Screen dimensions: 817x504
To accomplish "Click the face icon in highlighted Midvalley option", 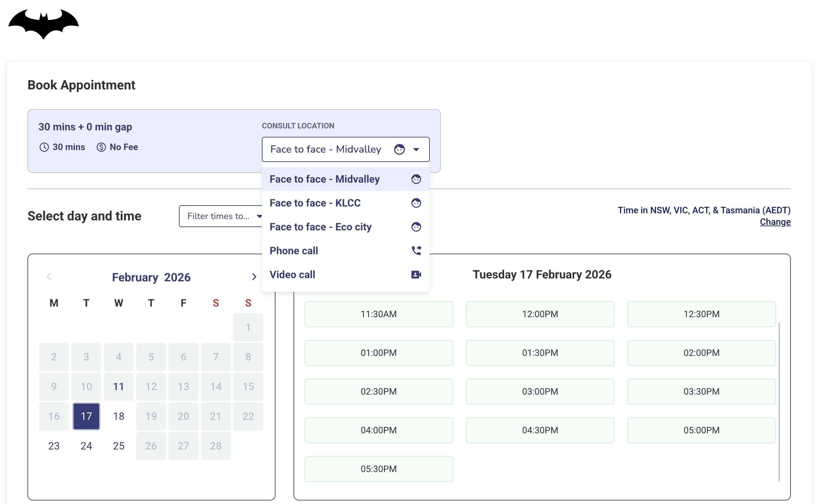I will tap(416, 179).
